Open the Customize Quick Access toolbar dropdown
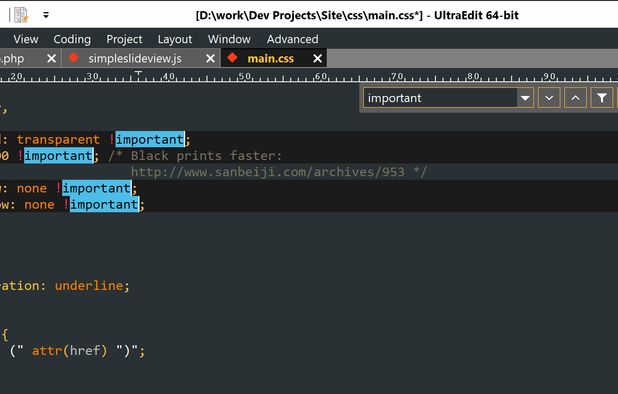618x394 pixels. point(46,15)
